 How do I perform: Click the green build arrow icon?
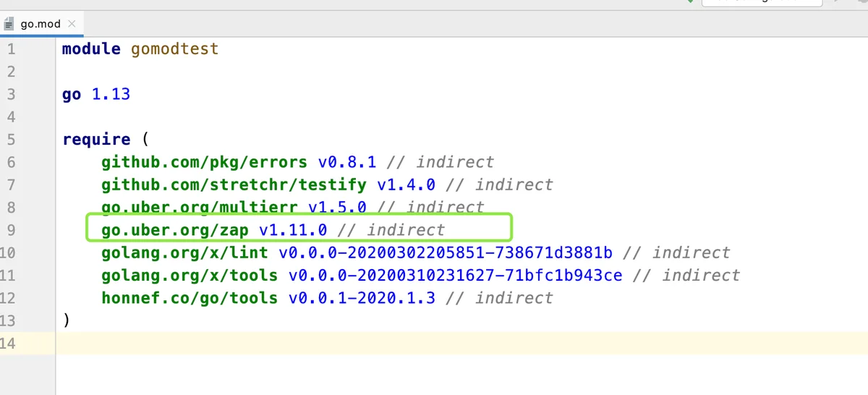click(689, 2)
